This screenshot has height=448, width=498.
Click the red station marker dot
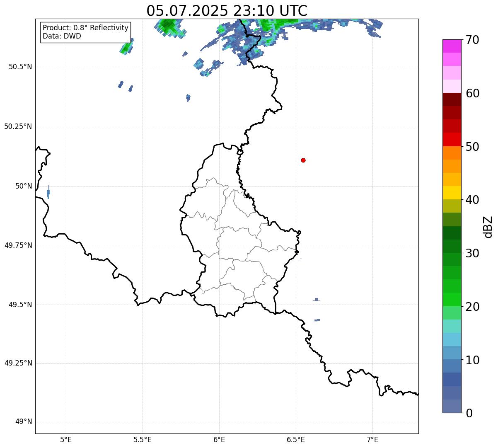[303, 160]
